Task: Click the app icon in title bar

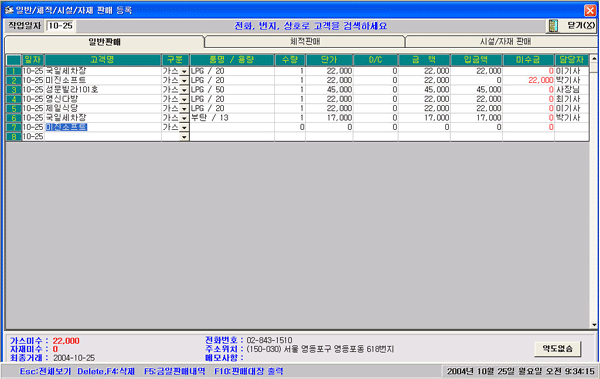Action: [x=9, y=10]
